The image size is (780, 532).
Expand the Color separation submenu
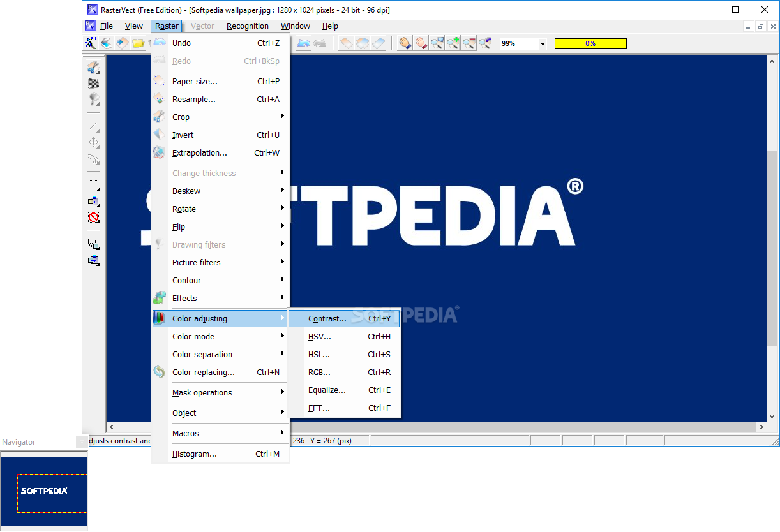pyautogui.click(x=220, y=355)
